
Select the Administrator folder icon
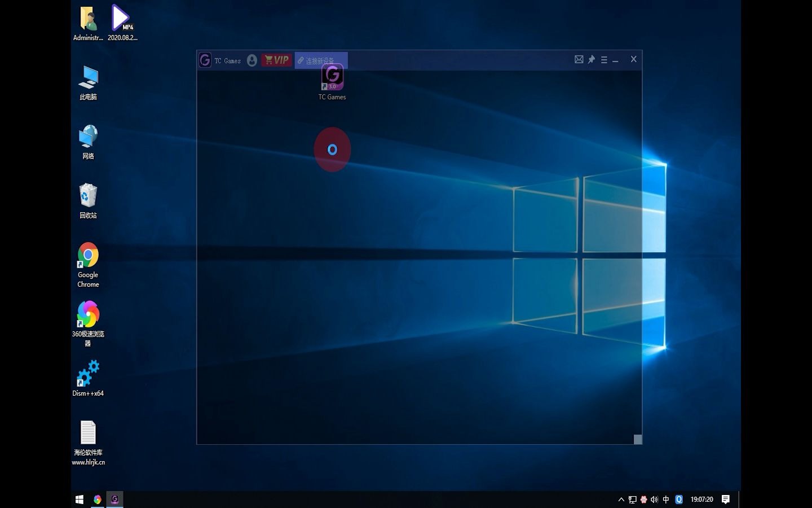(x=88, y=24)
